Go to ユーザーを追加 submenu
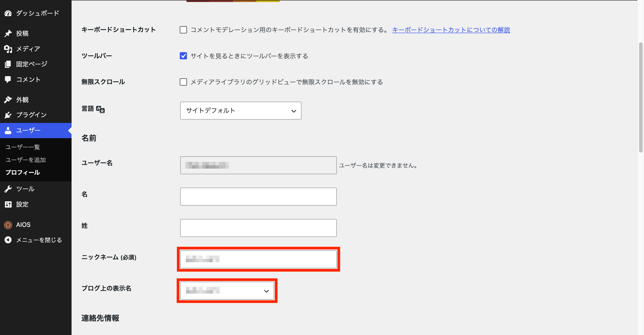This screenshot has width=644, height=335. point(25,160)
